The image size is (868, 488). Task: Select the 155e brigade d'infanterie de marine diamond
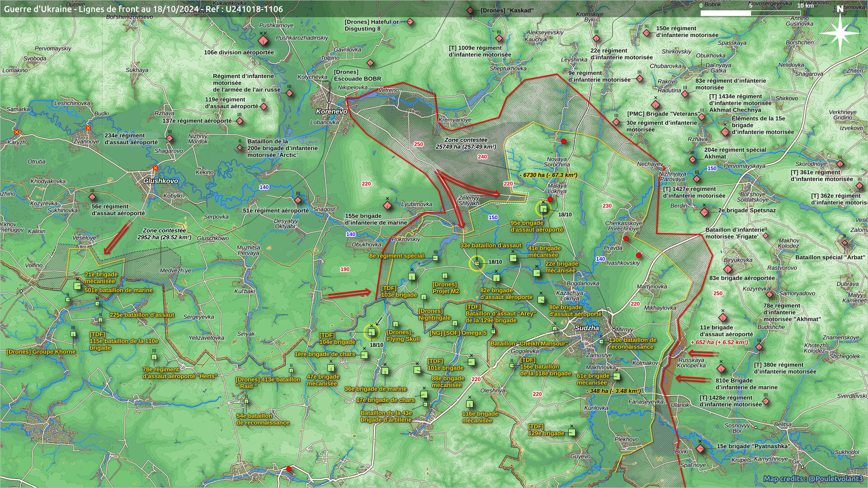[387, 206]
